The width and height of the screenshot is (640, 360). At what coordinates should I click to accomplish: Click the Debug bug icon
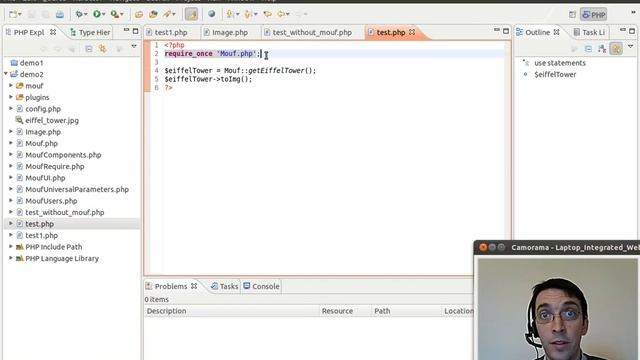pyautogui.click(x=79, y=14)
